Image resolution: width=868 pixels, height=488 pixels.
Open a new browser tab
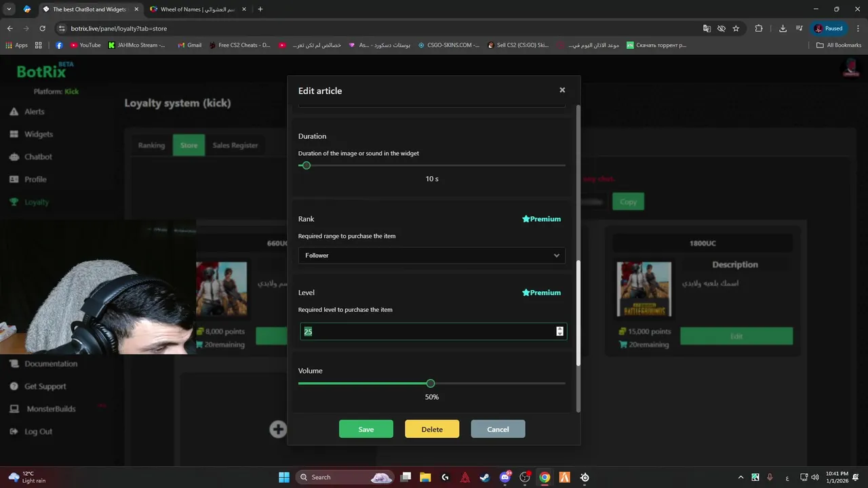(260, 9)
